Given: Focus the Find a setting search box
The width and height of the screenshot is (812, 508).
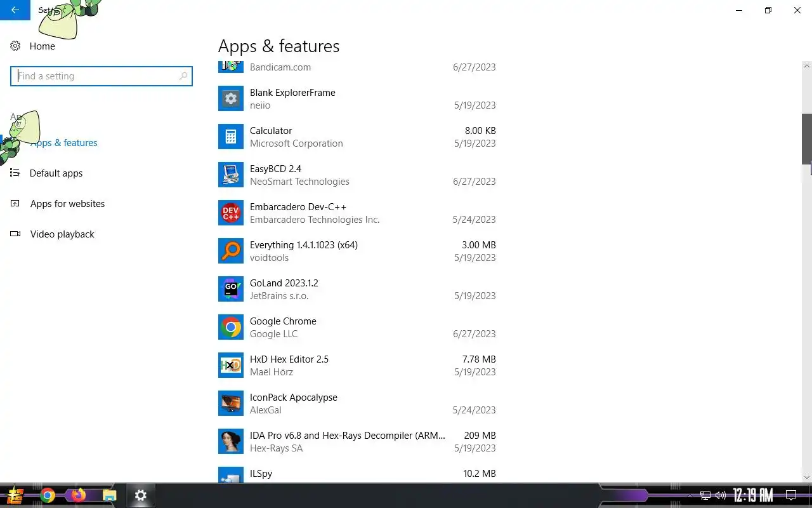Looking at the screenshot, I should click(x=101, y=76).
